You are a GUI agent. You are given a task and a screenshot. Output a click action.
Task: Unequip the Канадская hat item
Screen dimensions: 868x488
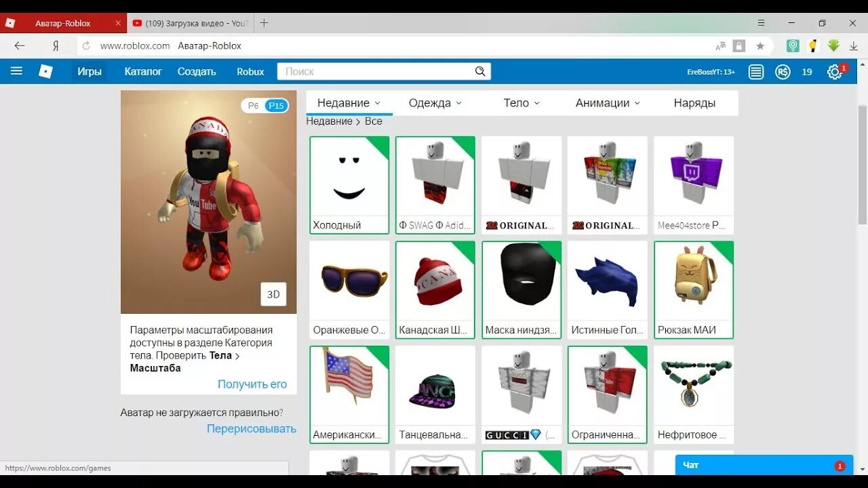435,290
